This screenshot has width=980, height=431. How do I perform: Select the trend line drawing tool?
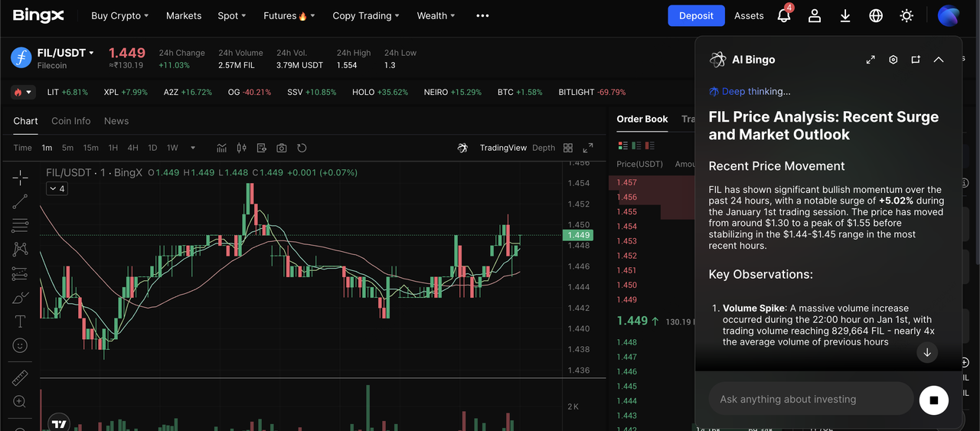coord(20,201)
